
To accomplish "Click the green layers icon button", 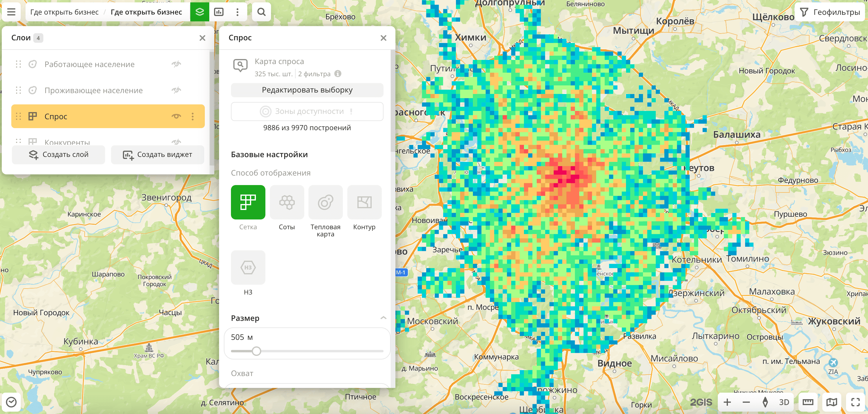I will pyautogui.click(x=199, y=12).
